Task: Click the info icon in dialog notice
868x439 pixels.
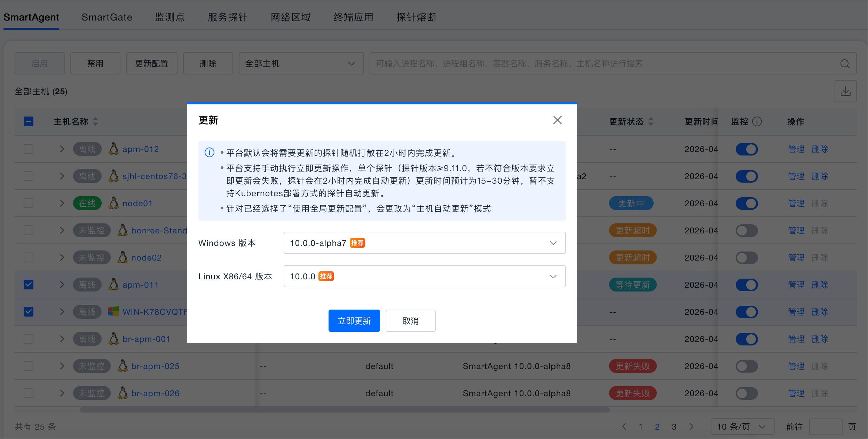Action: (209, 153)
